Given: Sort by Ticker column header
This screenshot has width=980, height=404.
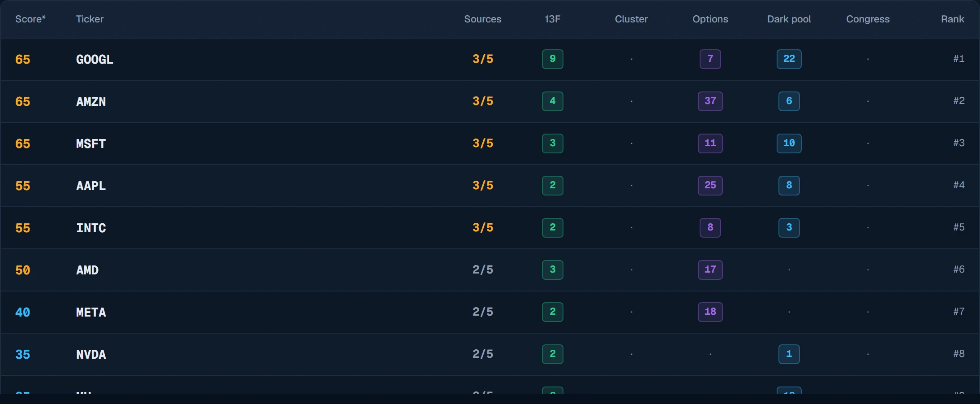Looking at the screenshot, I should [90, 19].
